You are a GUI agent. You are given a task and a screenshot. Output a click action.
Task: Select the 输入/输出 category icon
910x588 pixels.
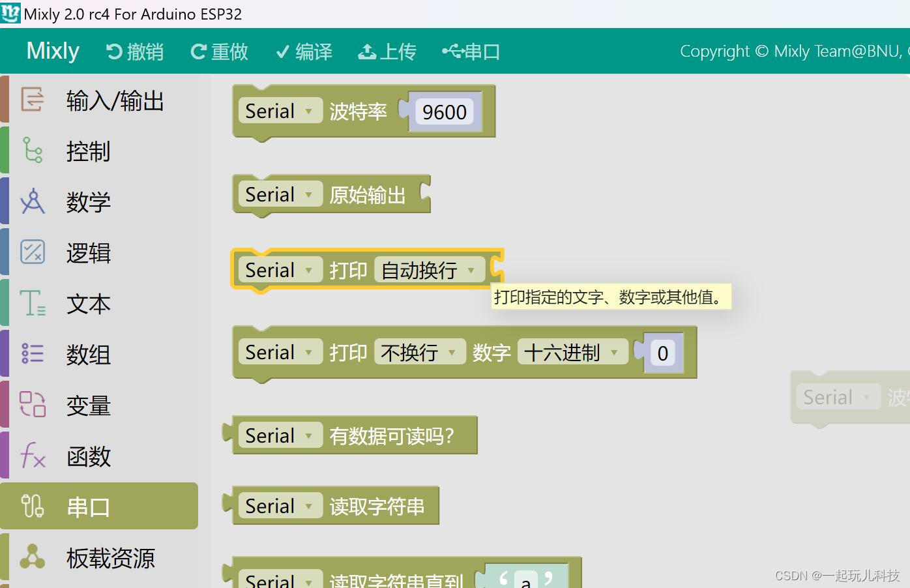[32, 100]
